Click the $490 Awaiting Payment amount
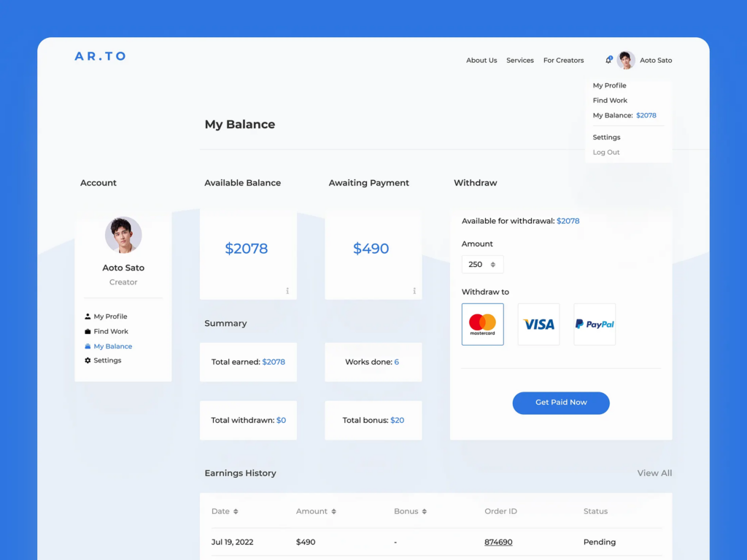747x560 pixels. (x=371, y=248)
